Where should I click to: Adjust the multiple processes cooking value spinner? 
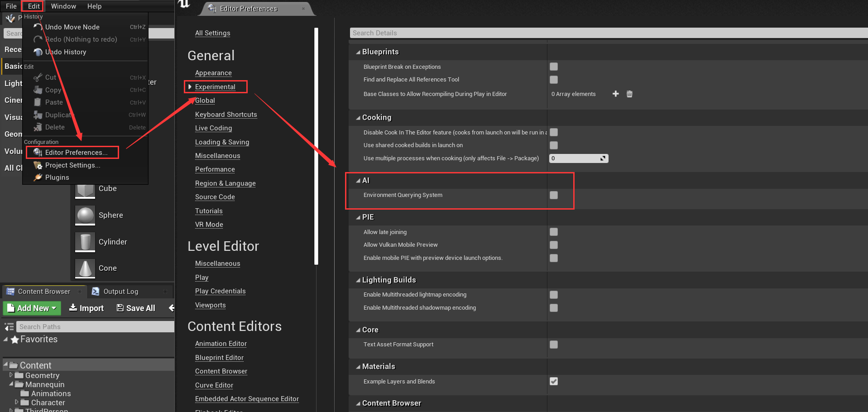pyautogui.click(x=602, y=158)
